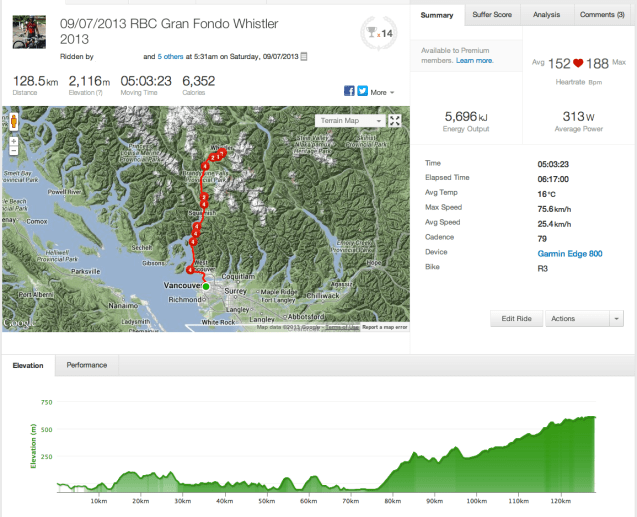
Task: Toggle fullscreen map view icon
Action: (x=395, y=121)
